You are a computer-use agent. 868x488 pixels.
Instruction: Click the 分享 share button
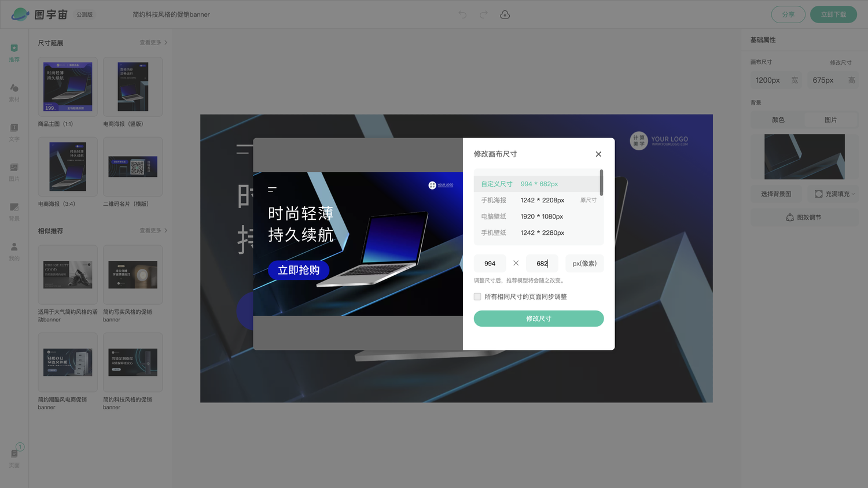[x=788, y=14]
